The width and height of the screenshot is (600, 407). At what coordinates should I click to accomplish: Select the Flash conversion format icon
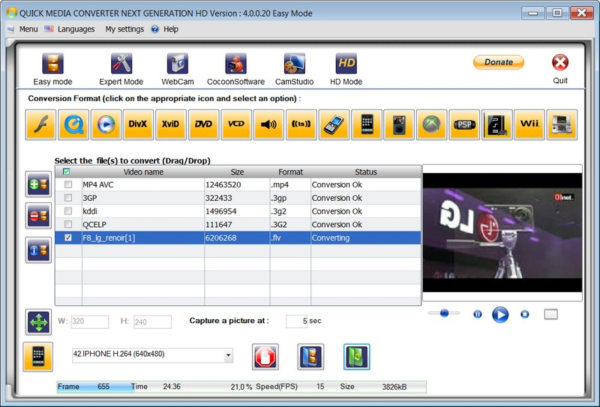[x=38, y=125]
